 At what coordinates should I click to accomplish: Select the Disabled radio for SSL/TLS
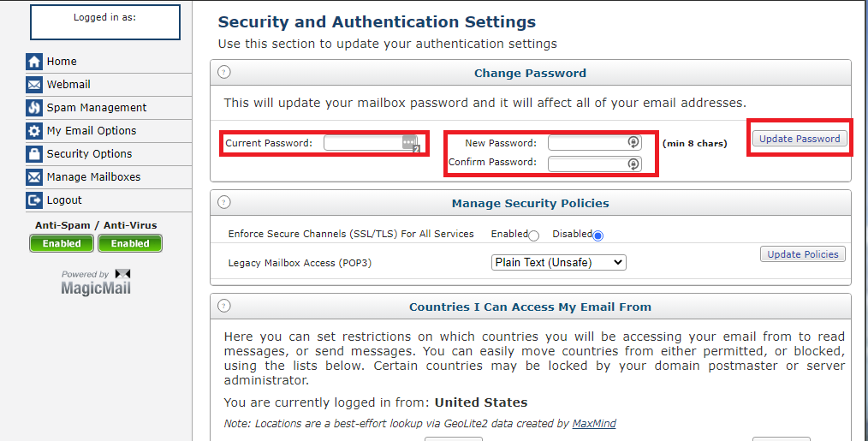[597, 236]
